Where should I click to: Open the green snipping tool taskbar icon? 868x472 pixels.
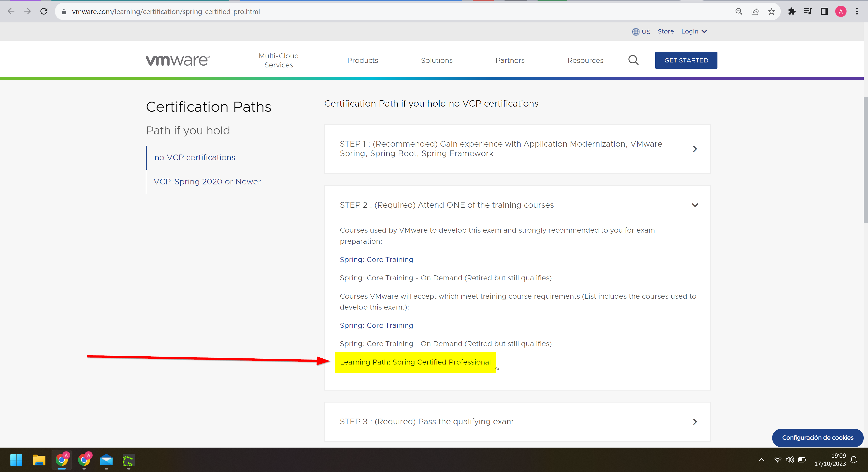[x=128, y=460]
